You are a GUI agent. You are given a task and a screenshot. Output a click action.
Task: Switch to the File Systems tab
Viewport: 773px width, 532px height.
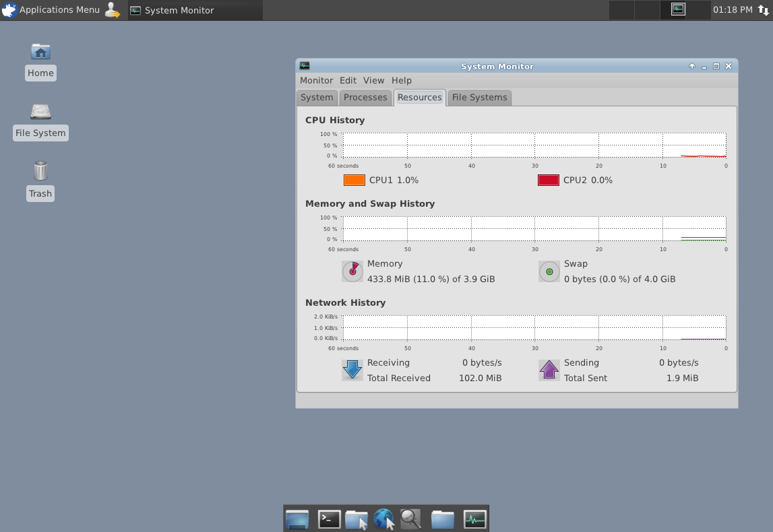click(x=480, y=98)
